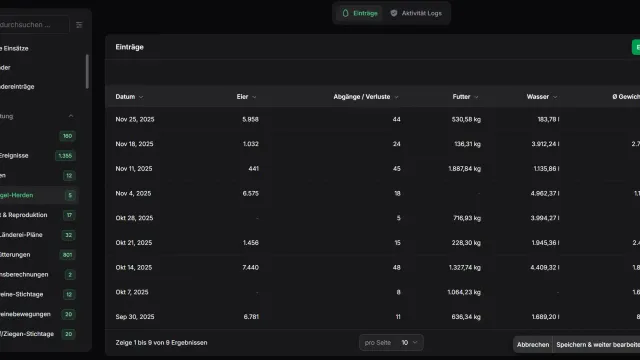Click the Futter value 1.887,84 kg
Viewport: 640px width, 360px height.
[464, 169]
